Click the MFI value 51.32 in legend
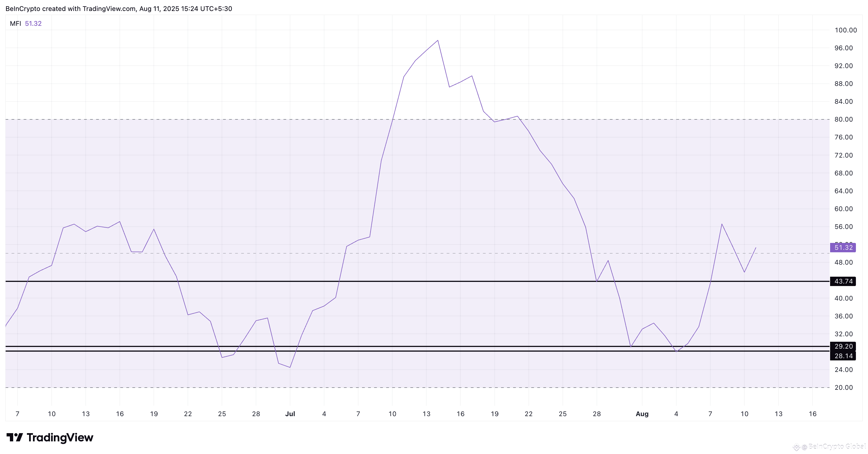 click(33, 24)
